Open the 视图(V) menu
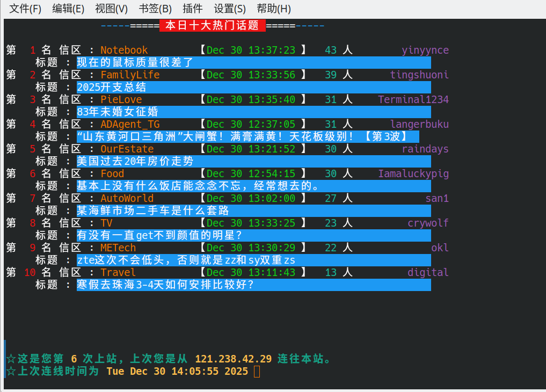The image size is (546, 392). click(111, 9)
